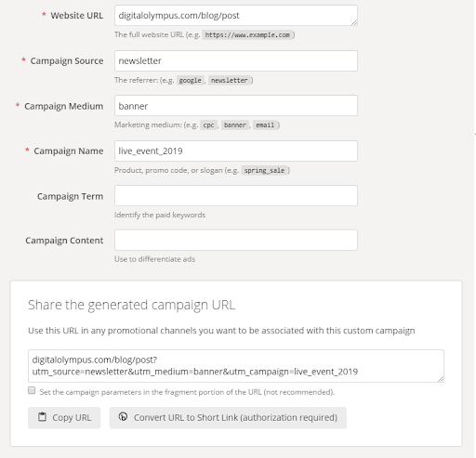Click the Bitly icon on Convert URL button
The width and height of the screenshot is (476, 458).
[123, 417]
